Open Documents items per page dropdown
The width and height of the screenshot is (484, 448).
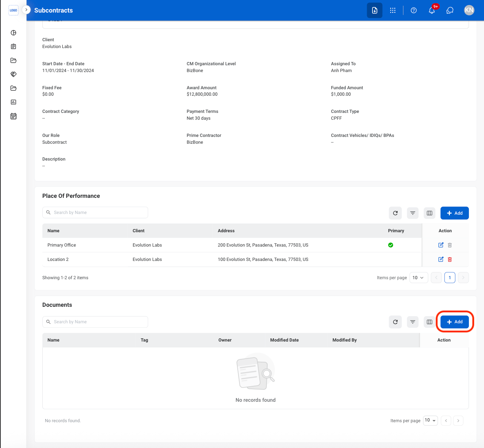point(431,420)
